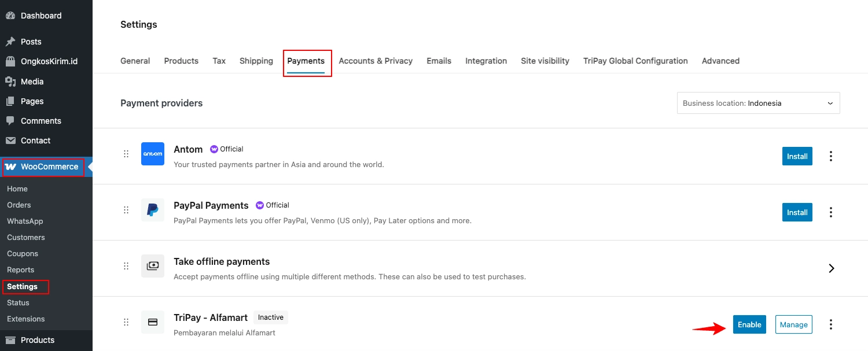Go to WooCommerce Home submenu
Viewport: 868px width, 351px height.
[x=17, y=189]
